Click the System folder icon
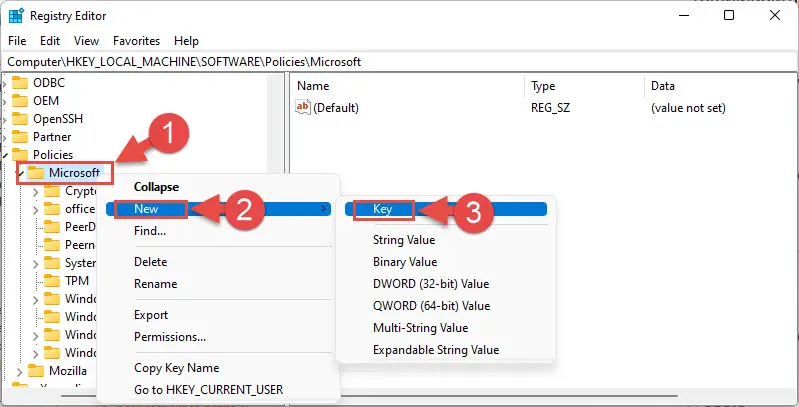This screenshot has width=799, height=407. click(x=52, y=263)
